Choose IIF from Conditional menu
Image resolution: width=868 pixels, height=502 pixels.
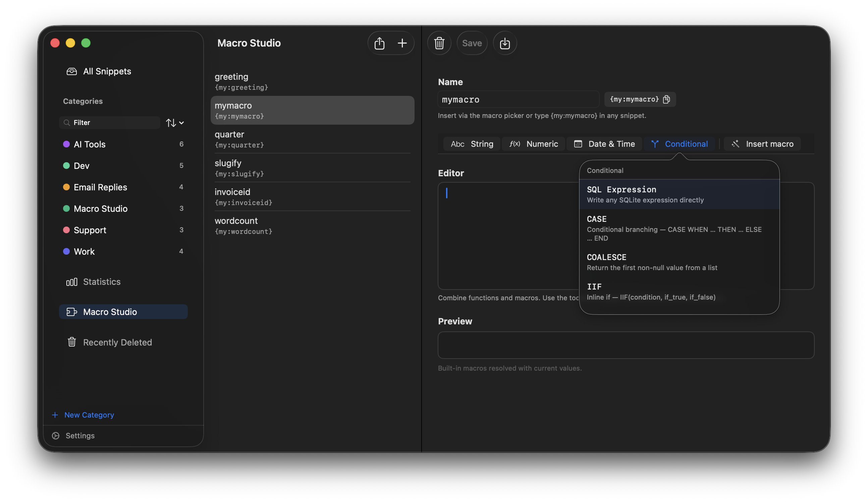(x=679, y=292)
